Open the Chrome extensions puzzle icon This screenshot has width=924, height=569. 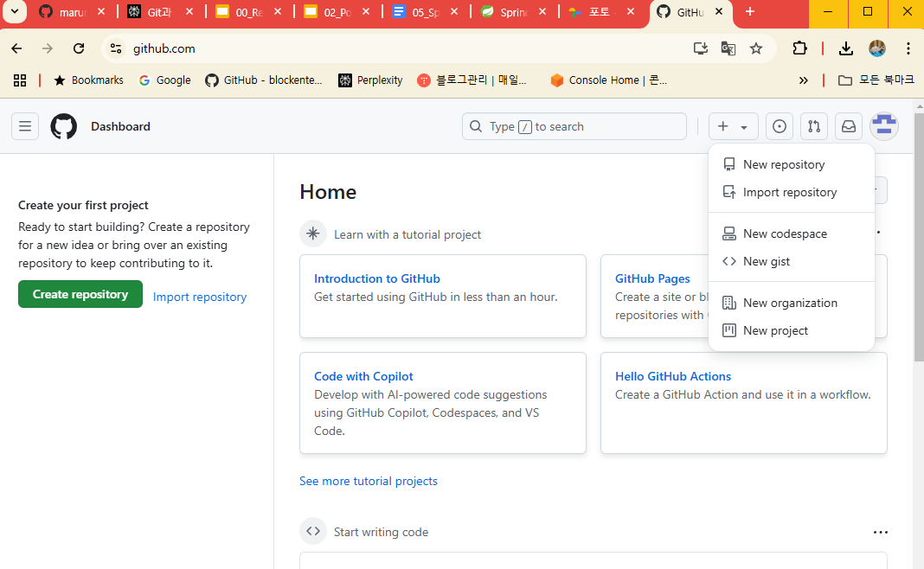coord(799,48)
